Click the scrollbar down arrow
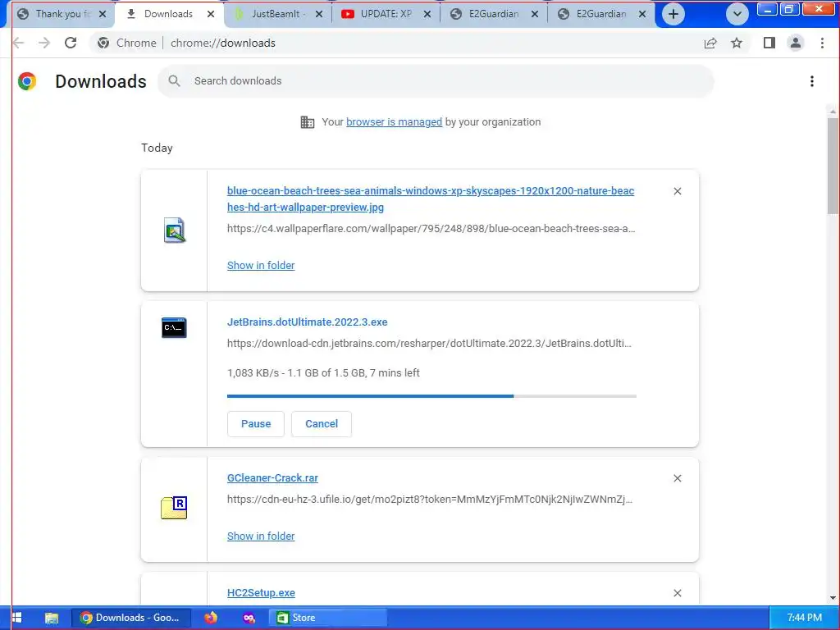 (833, 598)
